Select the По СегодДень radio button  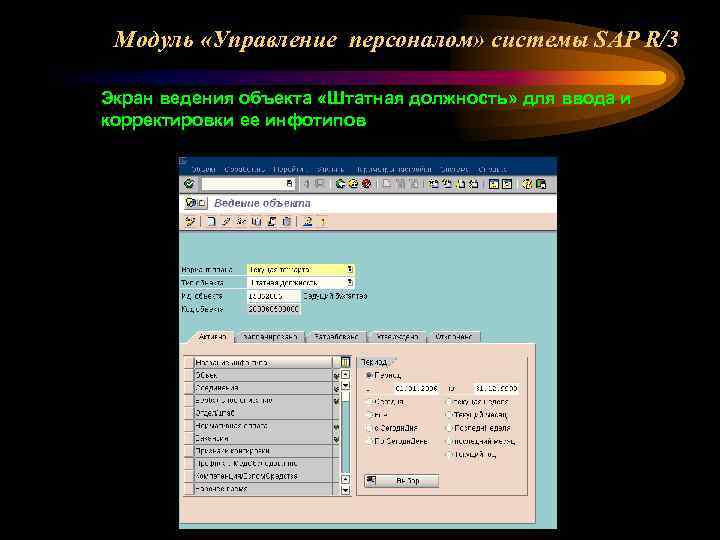point(369,441)
